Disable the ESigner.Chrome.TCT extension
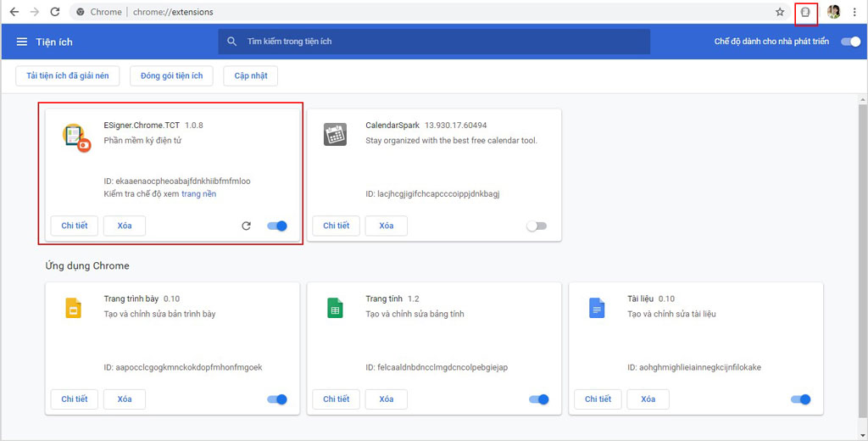This screenshot has width=868, height=441. point(277,226)
